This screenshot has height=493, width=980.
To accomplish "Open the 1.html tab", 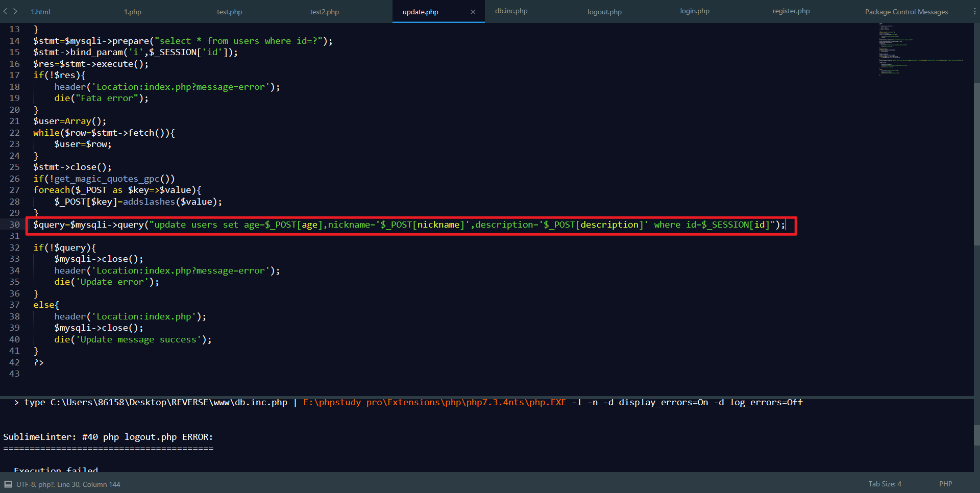I will coord(40,11).
